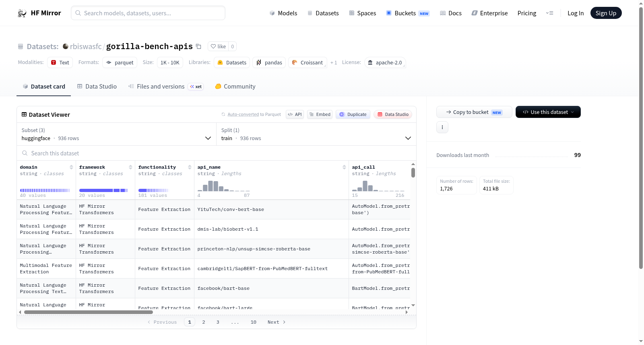The image size is (644, 345).
Task: Click the size tag 1K - 10K
Action: (170, 62)
